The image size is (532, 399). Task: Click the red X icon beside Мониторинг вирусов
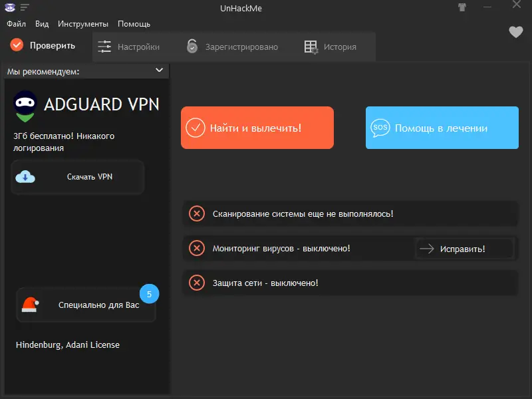tap(197, 248)
